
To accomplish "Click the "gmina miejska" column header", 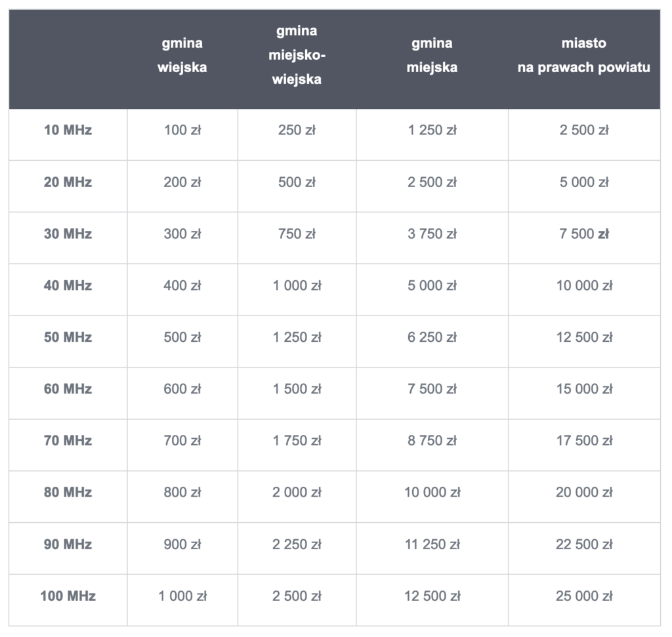I will coord(432,56).
